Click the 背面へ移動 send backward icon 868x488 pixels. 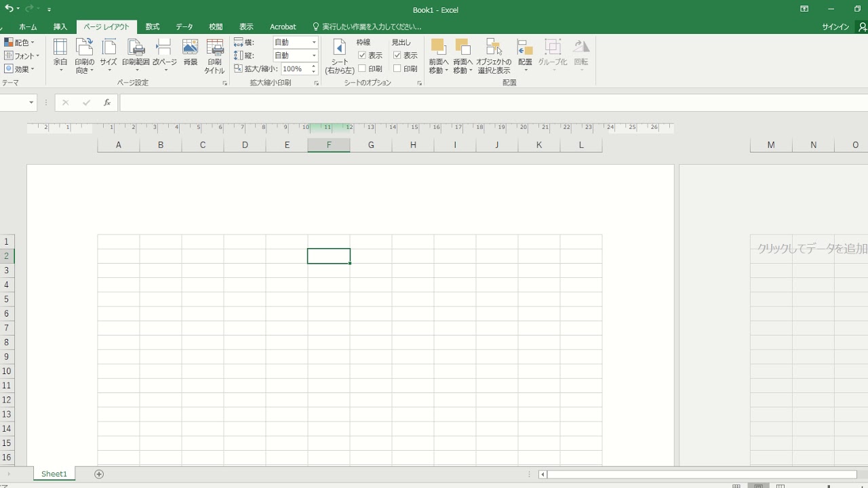pos(463,47)
